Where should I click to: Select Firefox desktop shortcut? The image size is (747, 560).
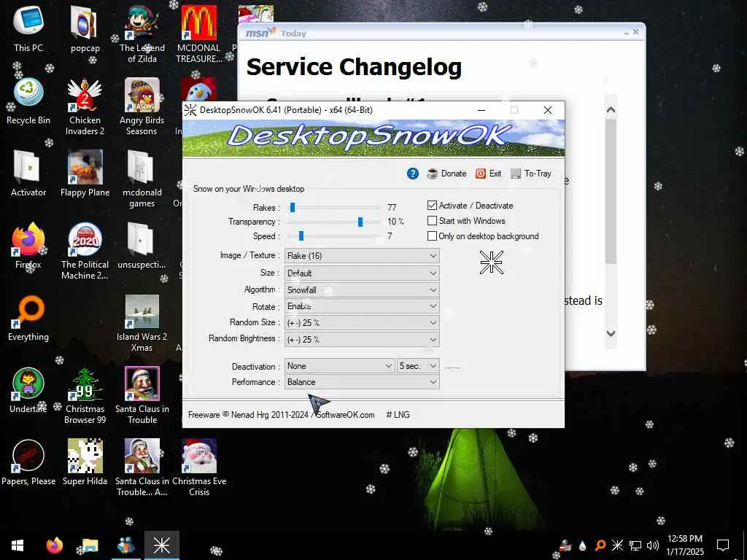coord(28,246)
